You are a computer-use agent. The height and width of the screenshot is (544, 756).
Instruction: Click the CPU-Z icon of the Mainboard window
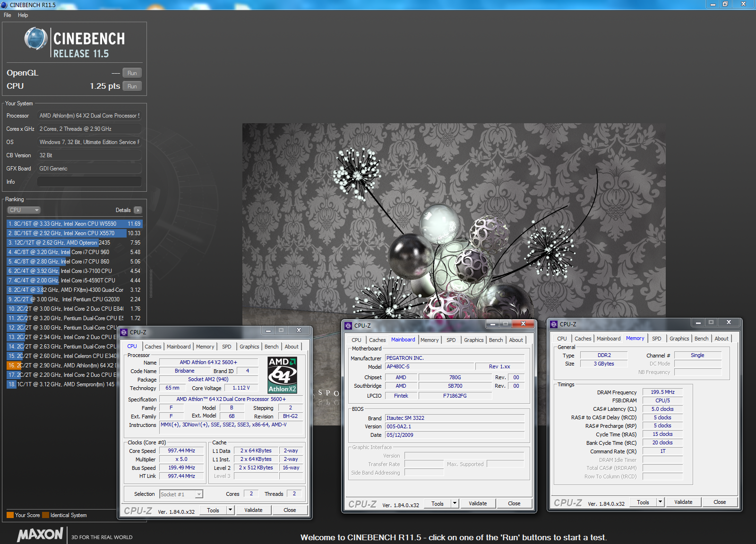(348, 325)
